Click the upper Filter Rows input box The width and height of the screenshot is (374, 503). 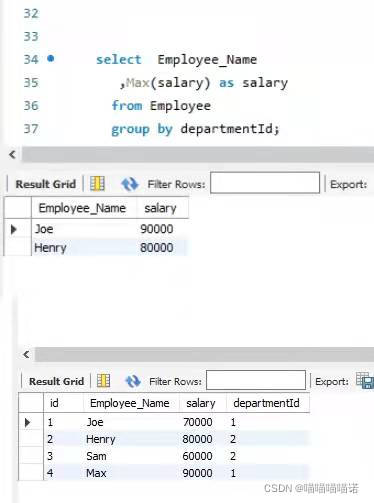click(265, 183)
